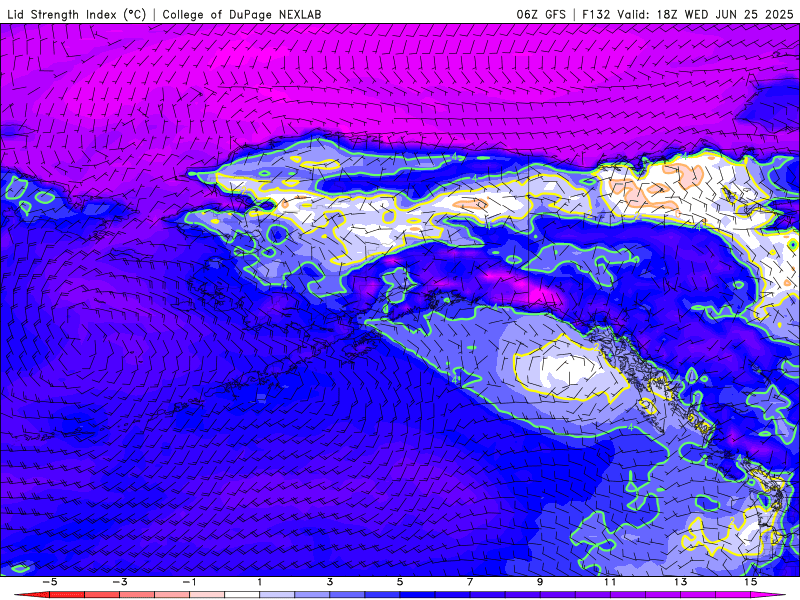Click the 'College of DuPage NEXLAB' label
This screenshot has height=600, width=800.
tap(242, 14)
